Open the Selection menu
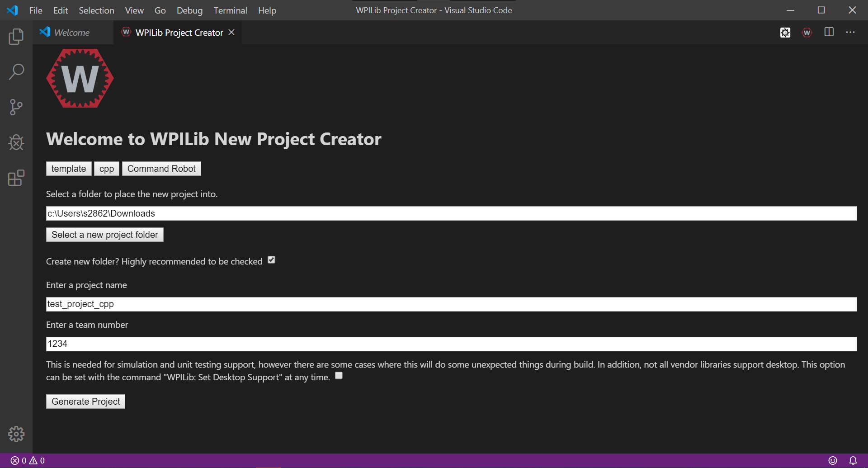 pyautogui.click(x=96, y=10)
